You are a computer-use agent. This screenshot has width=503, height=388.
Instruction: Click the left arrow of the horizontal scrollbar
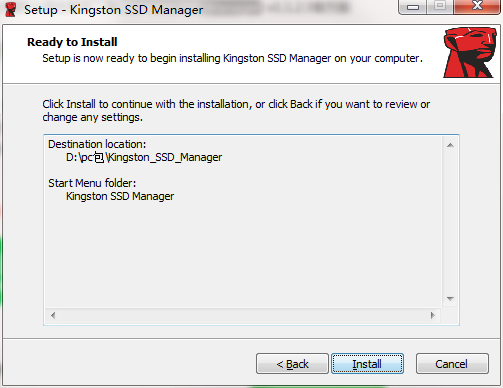53,315
